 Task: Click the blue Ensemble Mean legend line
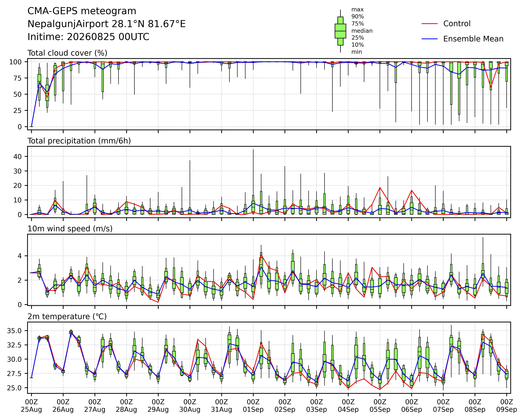(429, 39)
